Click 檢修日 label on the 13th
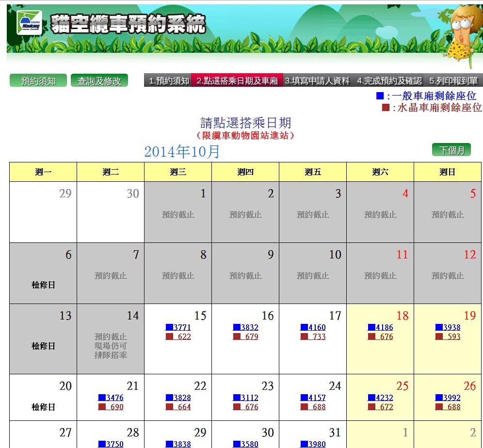The width and height of the screenshot is (483, 448). 43,346
